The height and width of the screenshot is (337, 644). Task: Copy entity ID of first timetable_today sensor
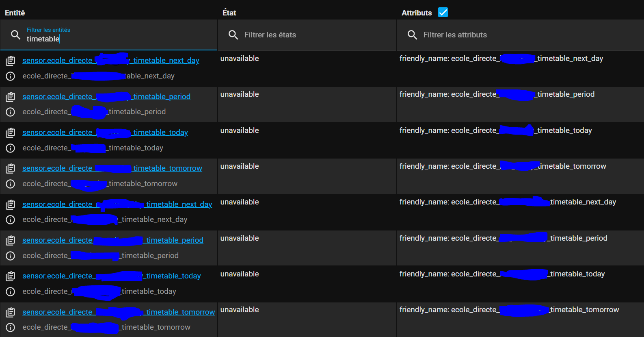(11, 133)
